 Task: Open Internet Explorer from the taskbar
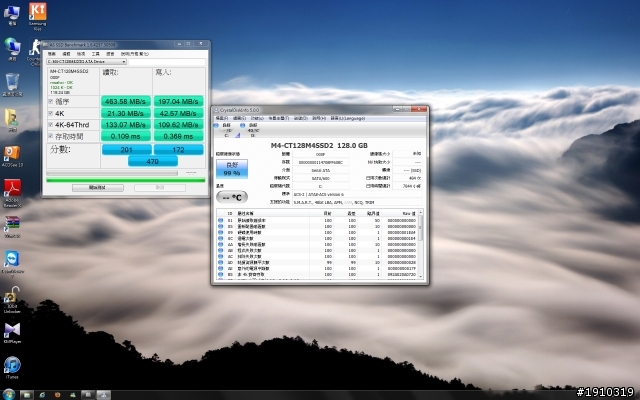click(x=42, y=395)
